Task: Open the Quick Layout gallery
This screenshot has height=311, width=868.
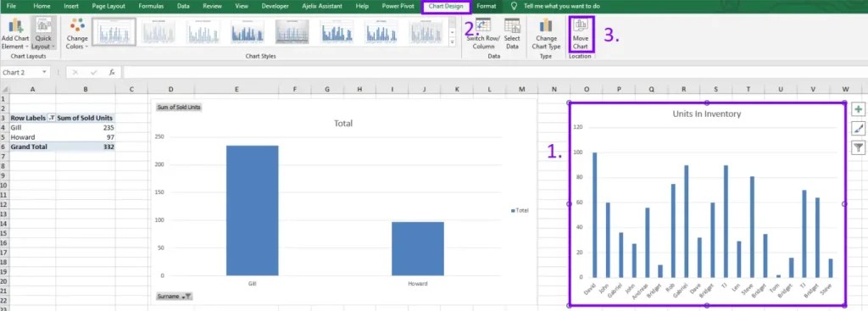Action: click(42, 34)
